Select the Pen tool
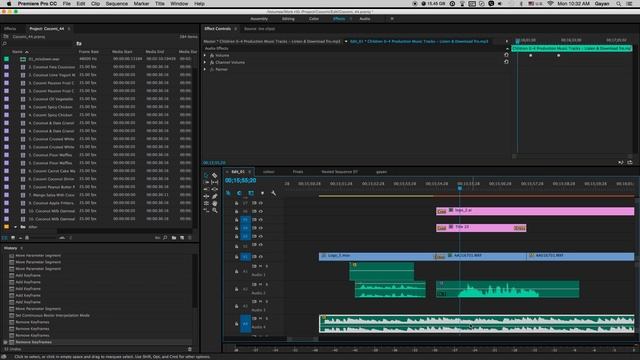This screenshot has width=640, height=360. [x=215, y=196]
